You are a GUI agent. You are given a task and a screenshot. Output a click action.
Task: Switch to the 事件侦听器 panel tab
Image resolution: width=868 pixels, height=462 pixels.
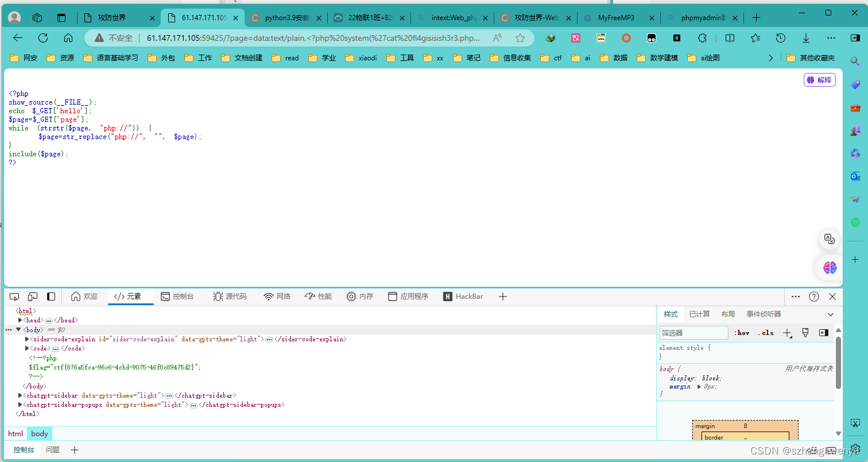coord(763,314)
